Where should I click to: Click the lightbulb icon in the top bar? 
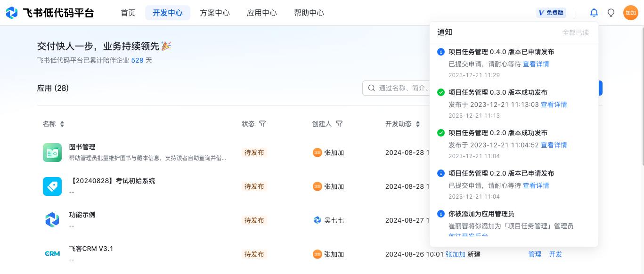(611, 13)
